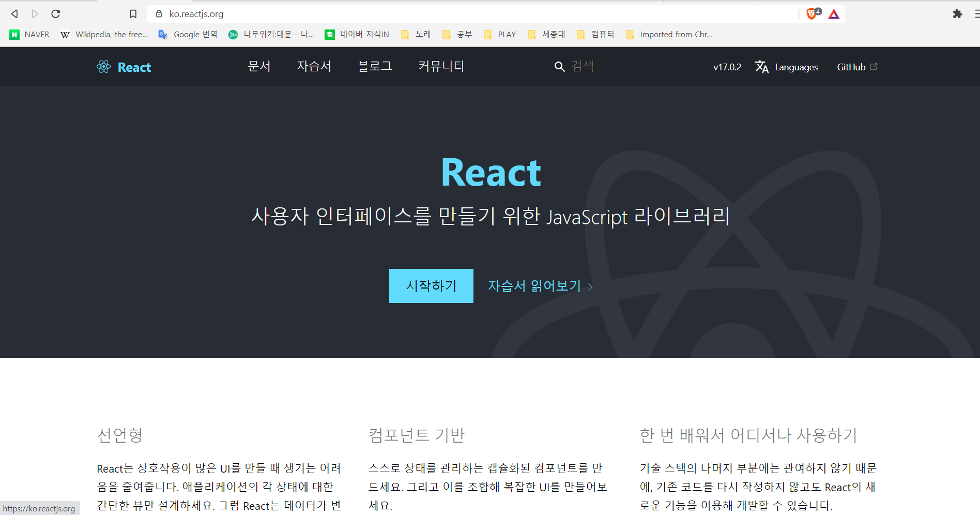Image resolution: width=980 pixels, height=515 pixels.
Task: Click the React atom logo icon
Action: pos(104,67)
